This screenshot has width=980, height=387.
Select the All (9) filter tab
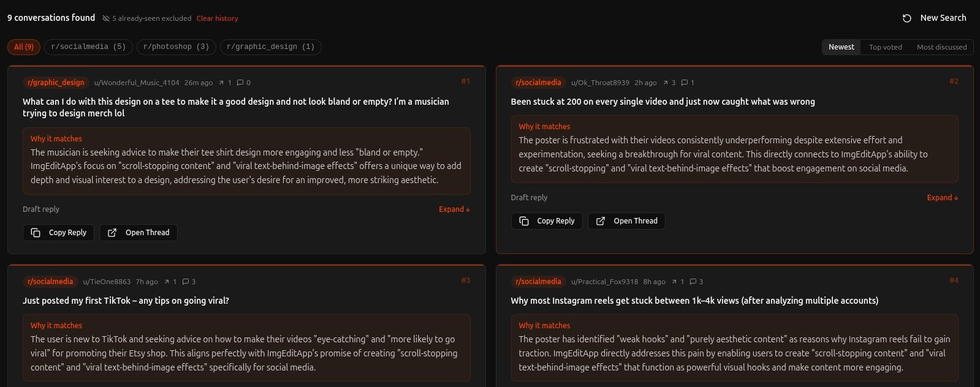(24, 47)
